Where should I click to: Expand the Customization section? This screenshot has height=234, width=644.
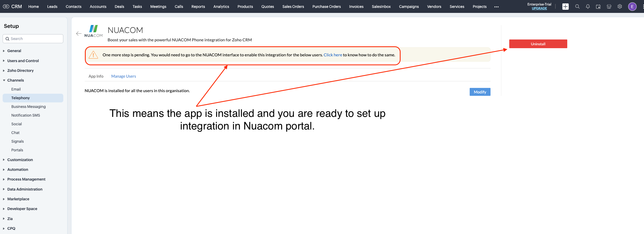click(x=4, y=160)
